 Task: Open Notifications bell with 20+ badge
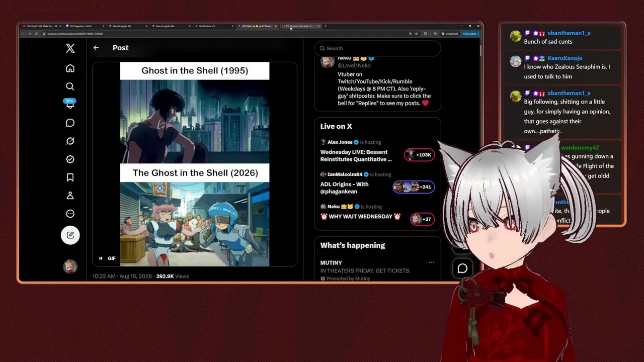pos(70,104)
